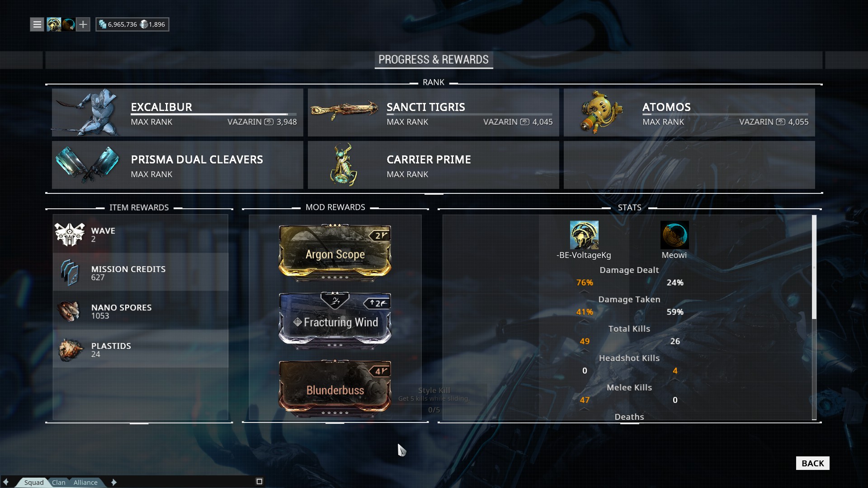Select the Blunderbuss mod card

tap(335, 388)
